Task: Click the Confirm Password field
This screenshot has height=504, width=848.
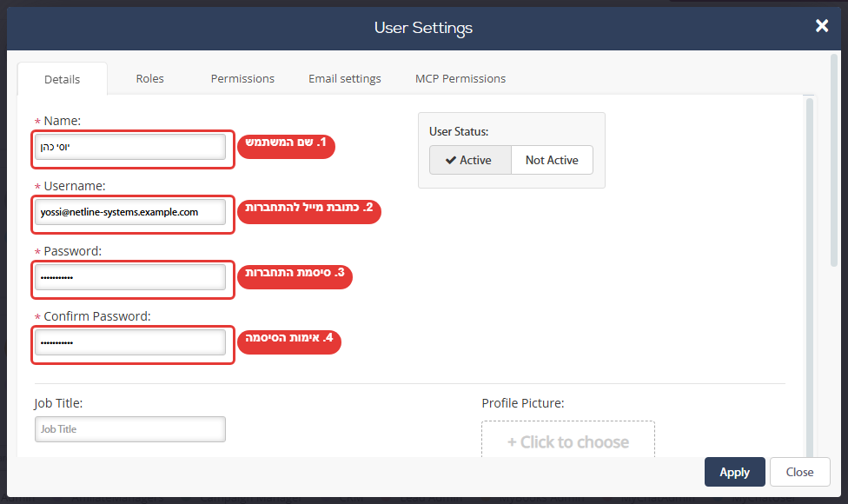Action: pyautogui.click(x=130, y=342)
